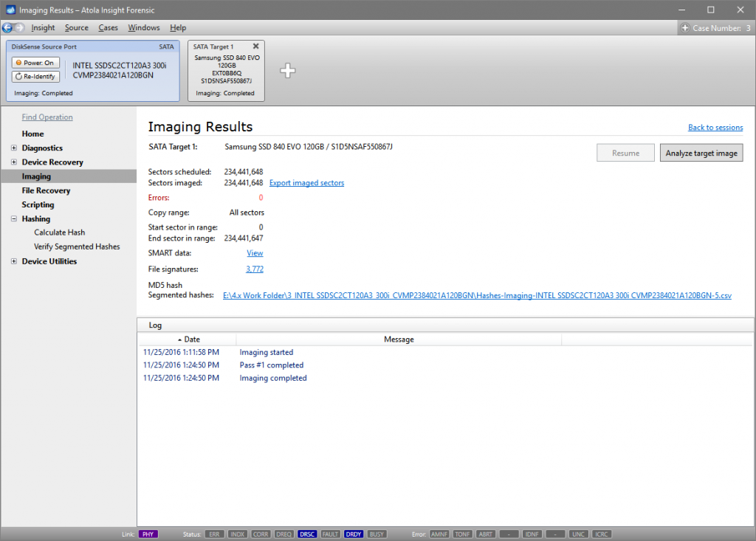Screen dimensions: 756x541
Task: Expand the Diagnostics section
Action: click(16, 148)
